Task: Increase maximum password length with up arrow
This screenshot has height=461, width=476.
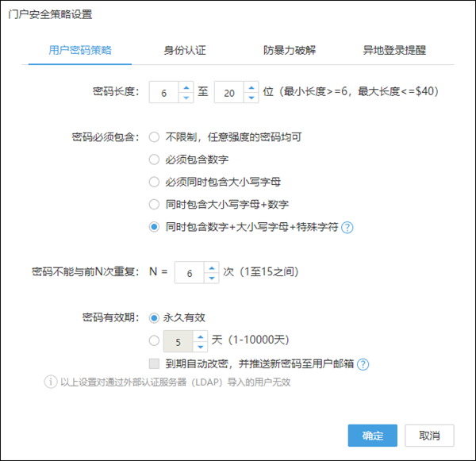Action: pos(251,86)
